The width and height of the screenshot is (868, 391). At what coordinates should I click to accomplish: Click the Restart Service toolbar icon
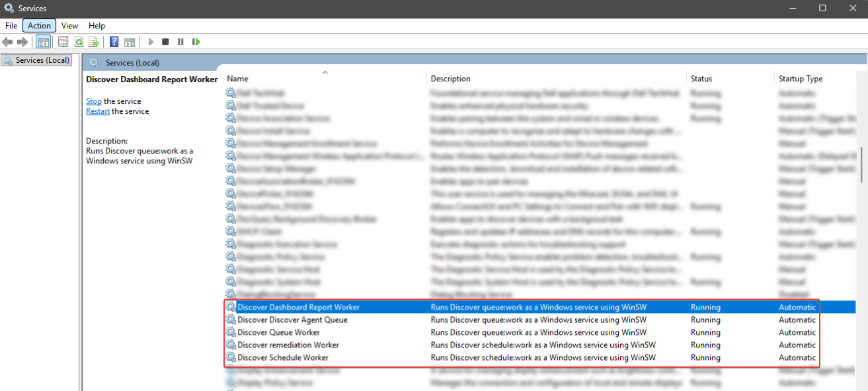pos(196,42)
